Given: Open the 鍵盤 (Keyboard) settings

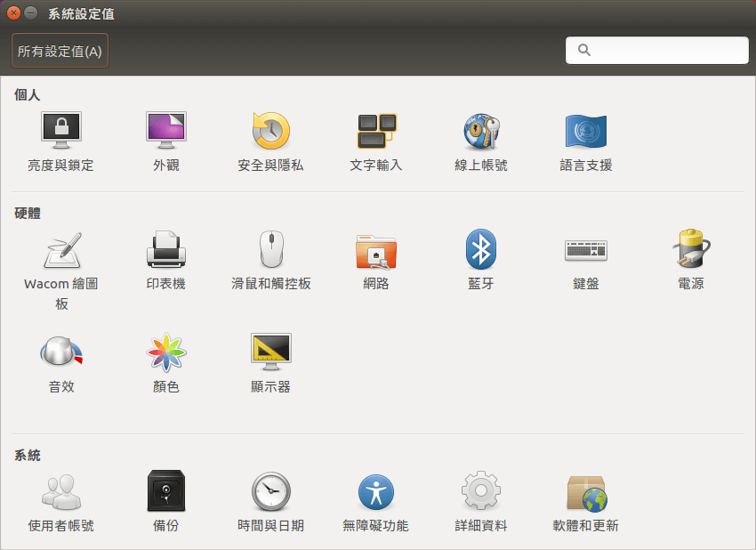Looking at the screenshot, I should click(x=585, y=258).
